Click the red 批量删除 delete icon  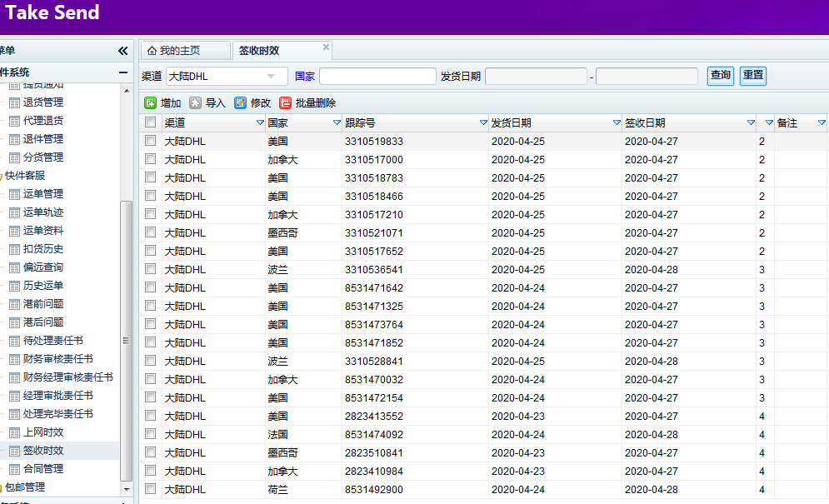[286, 103]
